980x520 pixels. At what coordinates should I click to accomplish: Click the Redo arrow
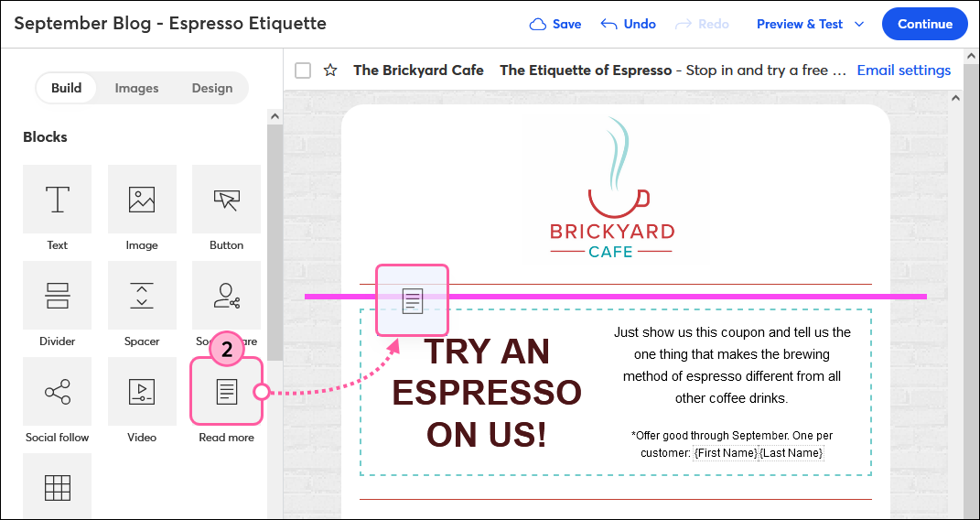(x=684, y=25)
